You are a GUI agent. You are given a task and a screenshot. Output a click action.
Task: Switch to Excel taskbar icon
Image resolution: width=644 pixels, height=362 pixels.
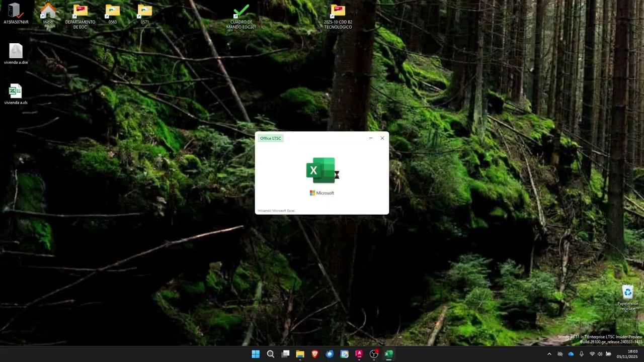388,354
